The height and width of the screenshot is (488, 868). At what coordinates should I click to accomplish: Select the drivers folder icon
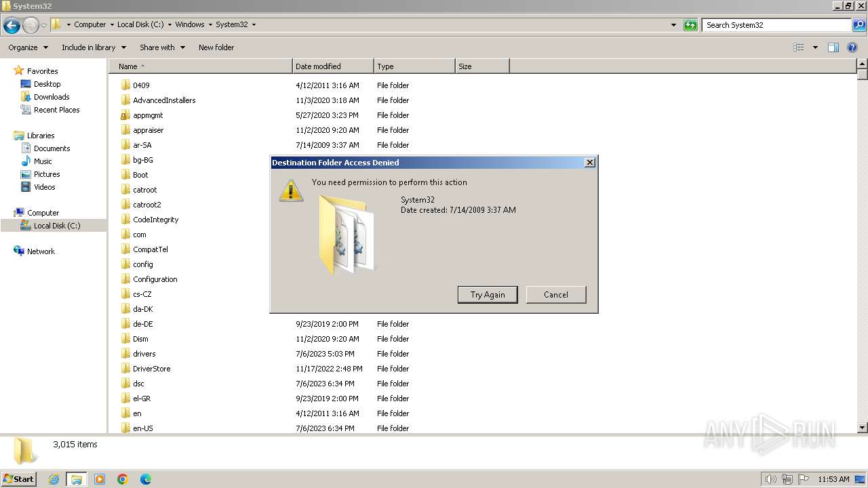click(125, 354)
